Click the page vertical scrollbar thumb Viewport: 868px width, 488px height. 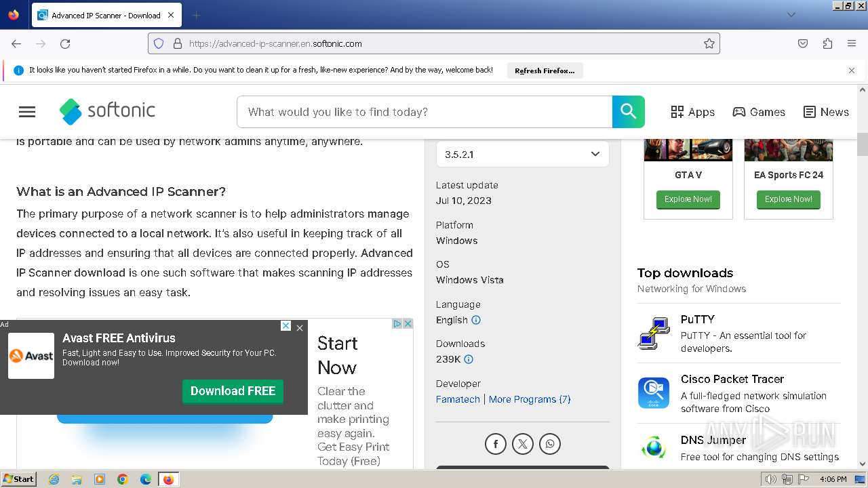pos(863,144)
